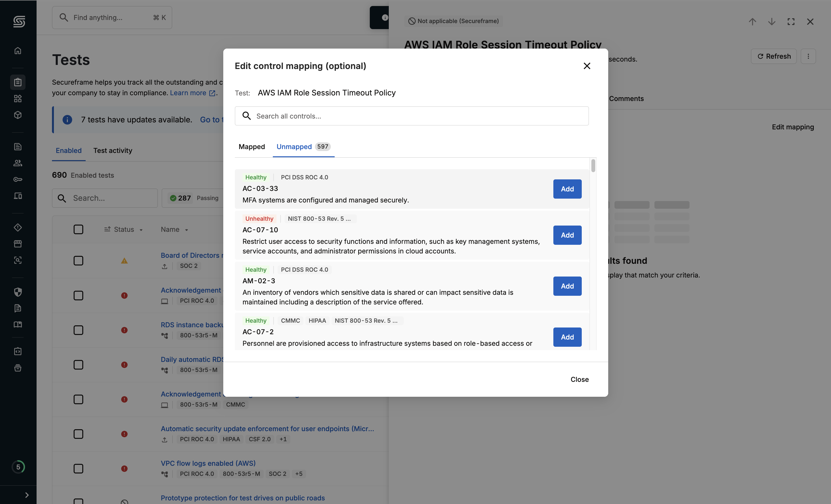The width and height of the screenshot is (831, 504).
Task: Add control AM-02-3 to mapping
Action: tap(567, 286)
